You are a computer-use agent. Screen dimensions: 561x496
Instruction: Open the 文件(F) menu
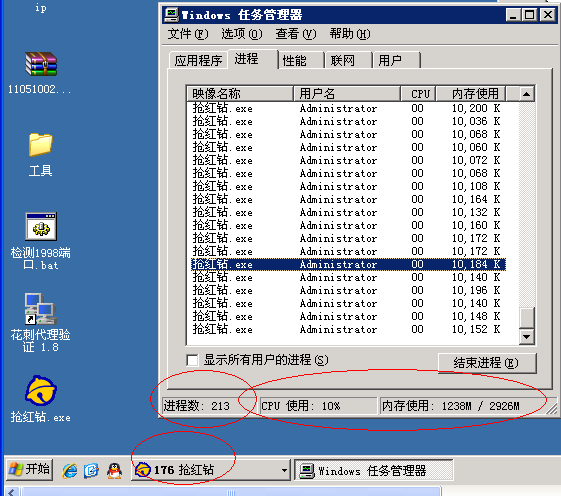click(x=188, y=34)
